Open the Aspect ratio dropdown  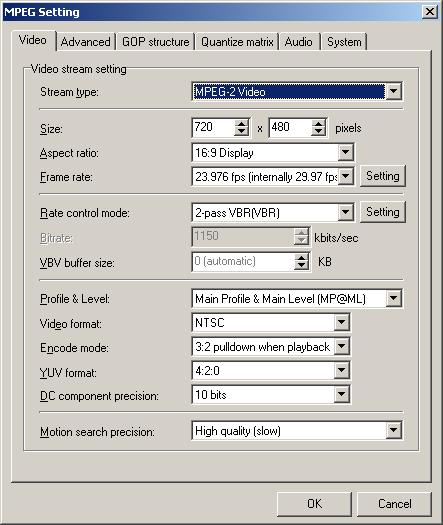tap(346, 152)
